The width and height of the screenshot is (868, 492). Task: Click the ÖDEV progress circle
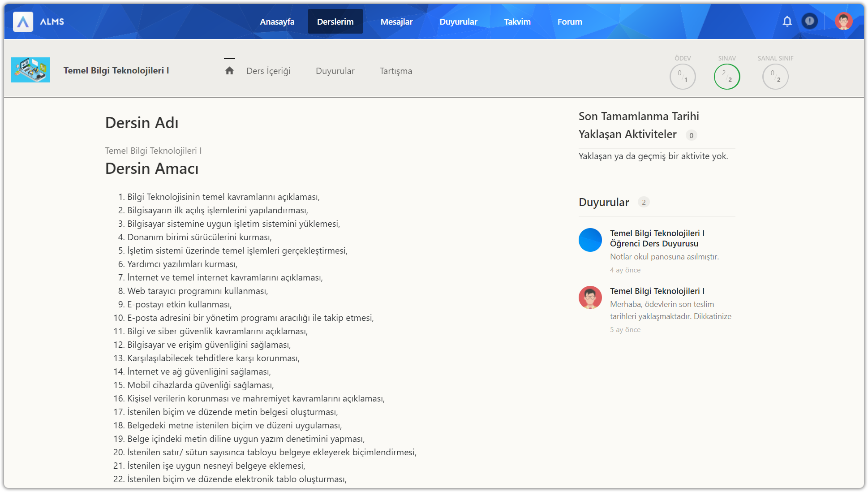click(x=682, y=77)
